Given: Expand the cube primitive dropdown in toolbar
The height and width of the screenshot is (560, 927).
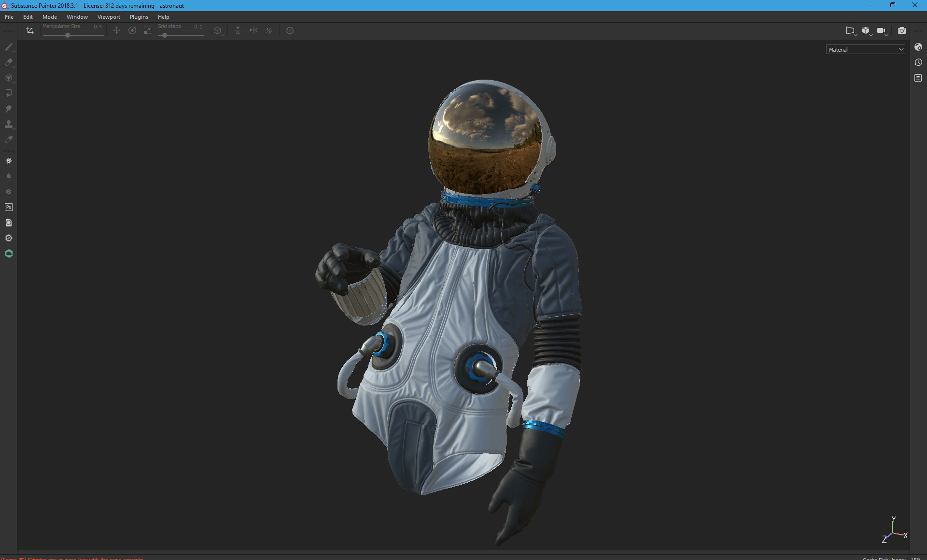Looking at the screenshot, I should 219,31.
